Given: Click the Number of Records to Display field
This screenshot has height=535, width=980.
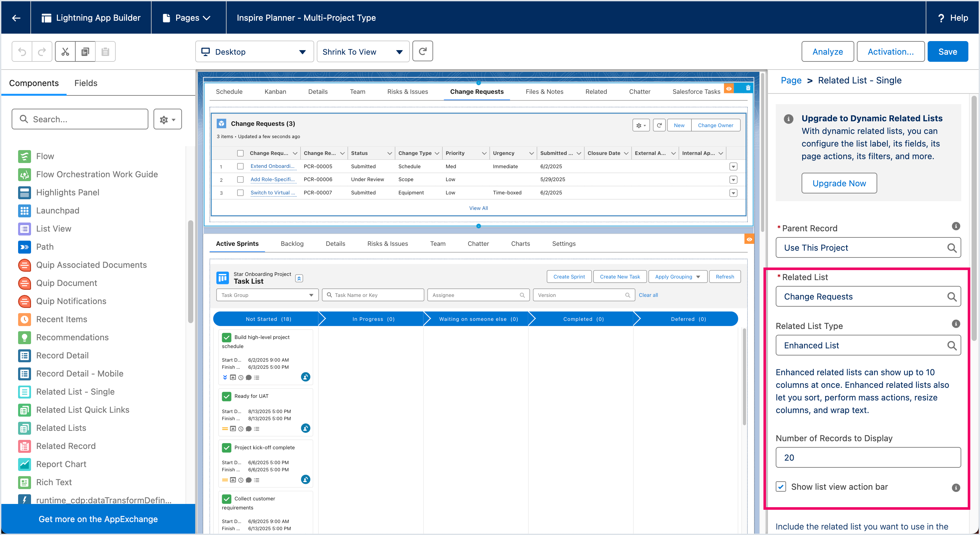Looking at the screenshot, I should click(x=868, y=458).
